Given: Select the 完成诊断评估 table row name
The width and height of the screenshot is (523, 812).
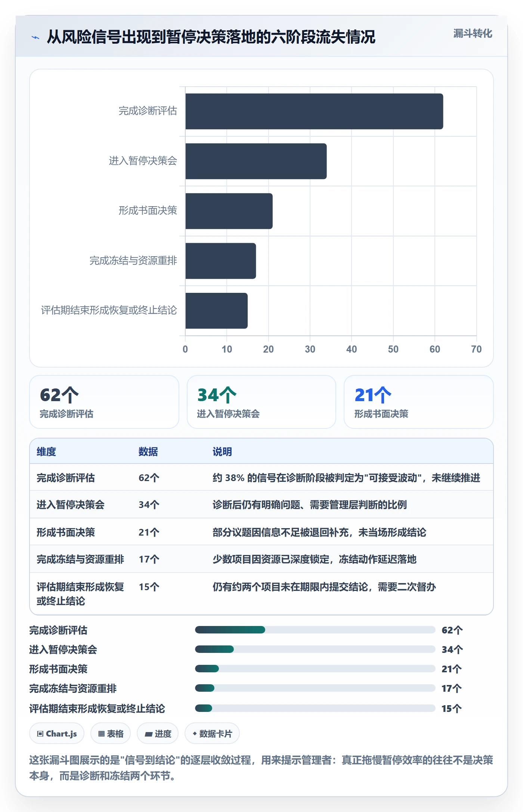Looking at the screenshot, I should click(x=66, y=478).
